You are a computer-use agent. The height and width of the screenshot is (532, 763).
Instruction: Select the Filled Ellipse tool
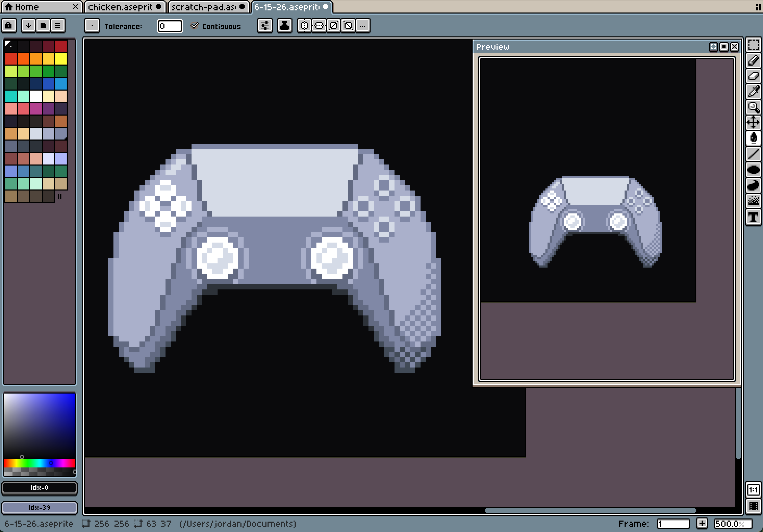pos(753,169)
